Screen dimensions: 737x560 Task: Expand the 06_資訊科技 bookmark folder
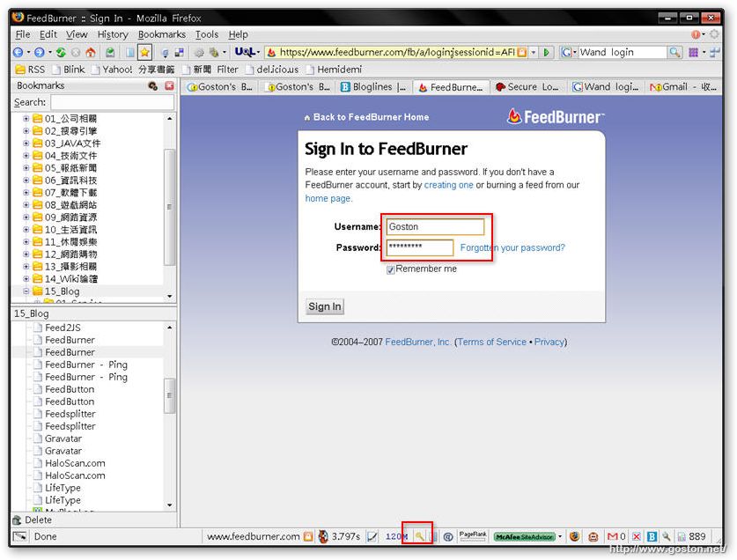pos(26,181)
